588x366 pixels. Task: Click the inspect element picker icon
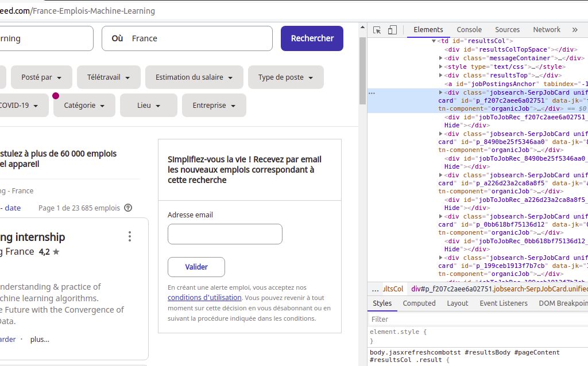(377, 30)
